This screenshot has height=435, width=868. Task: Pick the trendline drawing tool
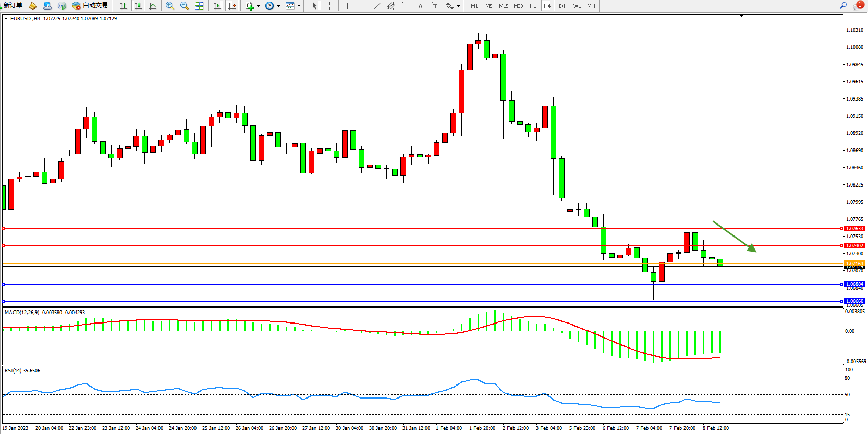pyautogui.click(x=376, y=6)
